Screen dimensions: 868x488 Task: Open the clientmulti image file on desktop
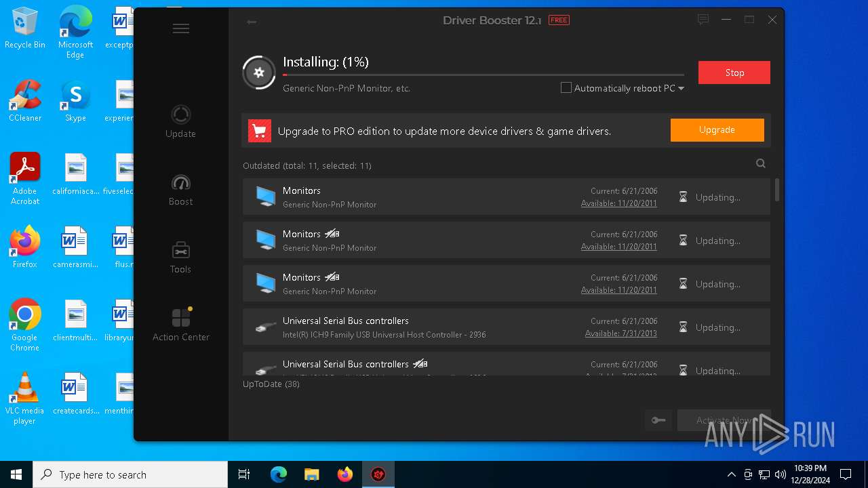tap(75, 321)
